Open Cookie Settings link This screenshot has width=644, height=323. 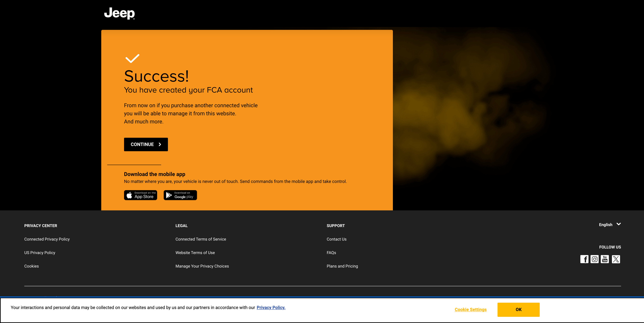(471, 310)
